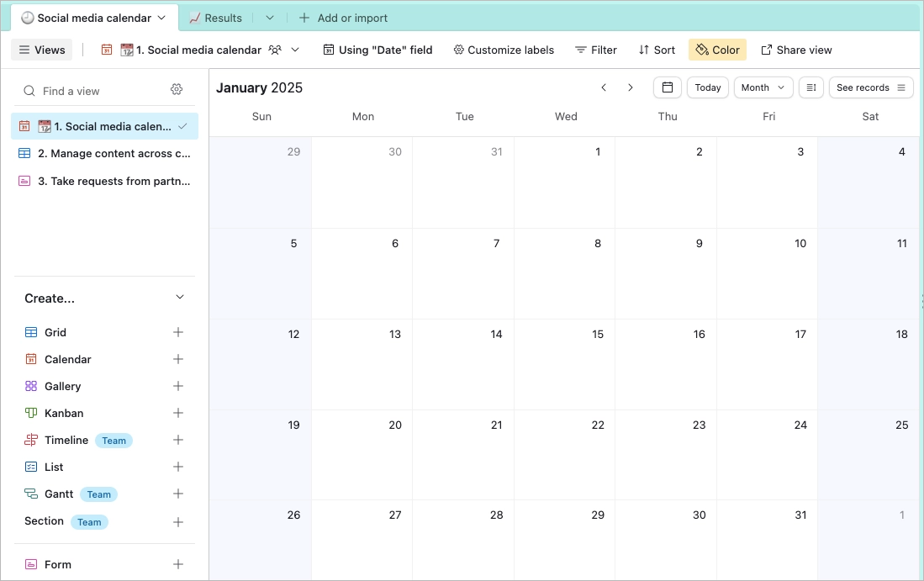Screen dimensions: 924x581
Task: Open the date picker calendar icon near Today
Action: click(667, 87)
